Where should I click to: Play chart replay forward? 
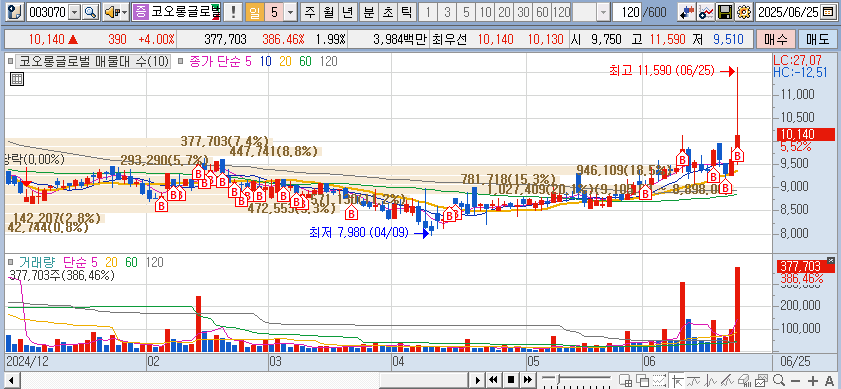click(477, 380)
